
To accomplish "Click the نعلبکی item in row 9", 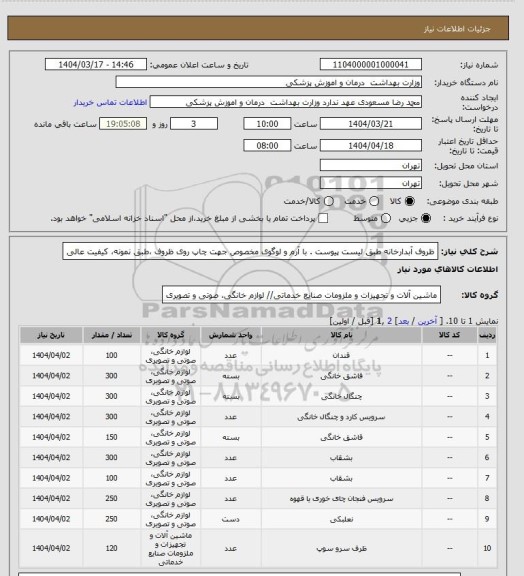I will 341,519.
